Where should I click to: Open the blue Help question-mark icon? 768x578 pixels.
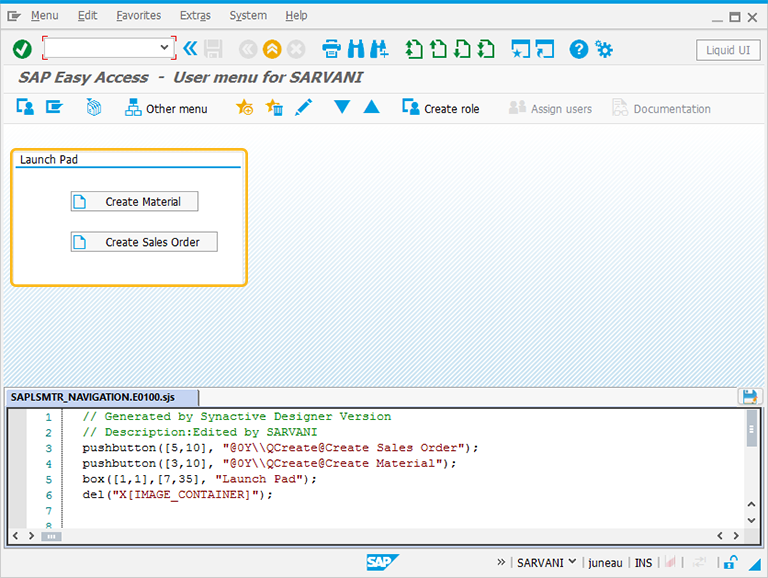578,49
